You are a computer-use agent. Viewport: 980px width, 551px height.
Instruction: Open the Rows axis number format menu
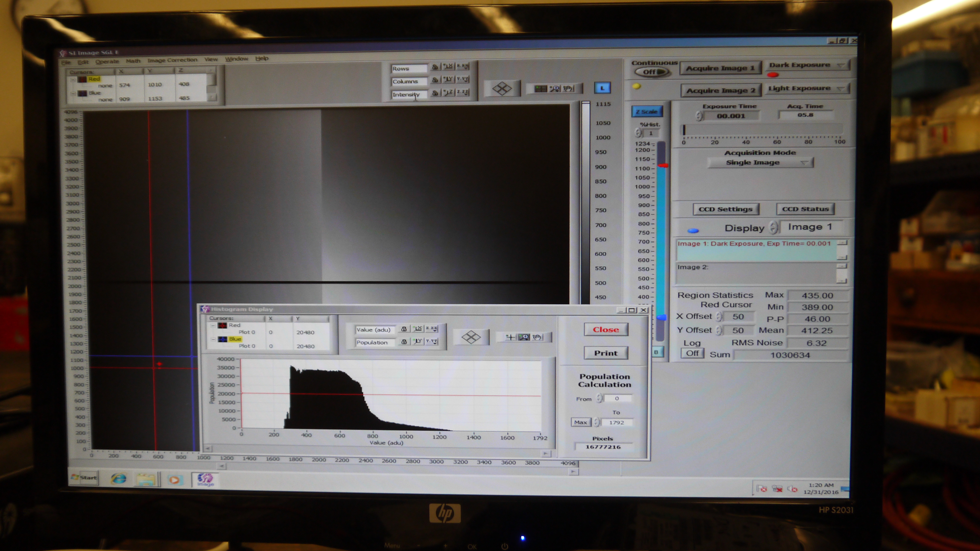click(463, 66)
